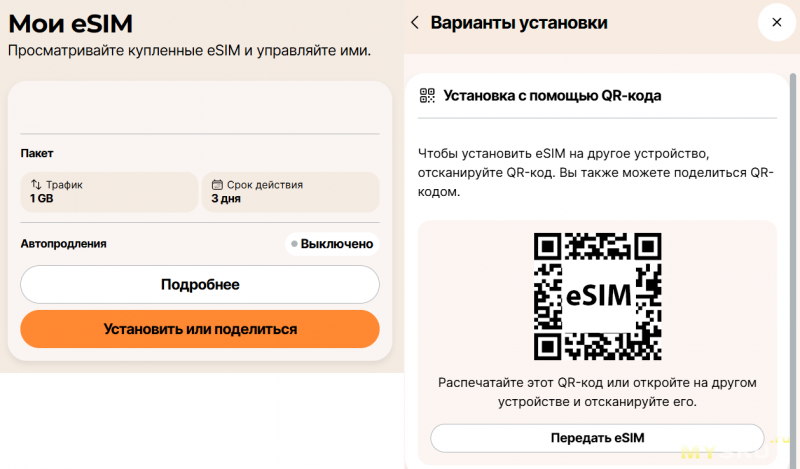Click the 3 дня validity value
This screenshot has width=800, height=469.
click(225, 199)
